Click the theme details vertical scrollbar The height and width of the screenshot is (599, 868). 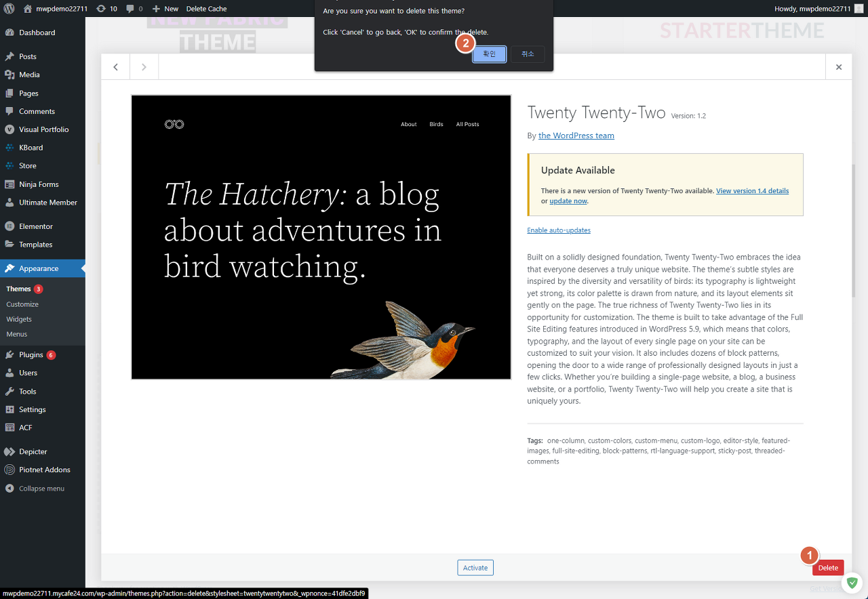854,230
